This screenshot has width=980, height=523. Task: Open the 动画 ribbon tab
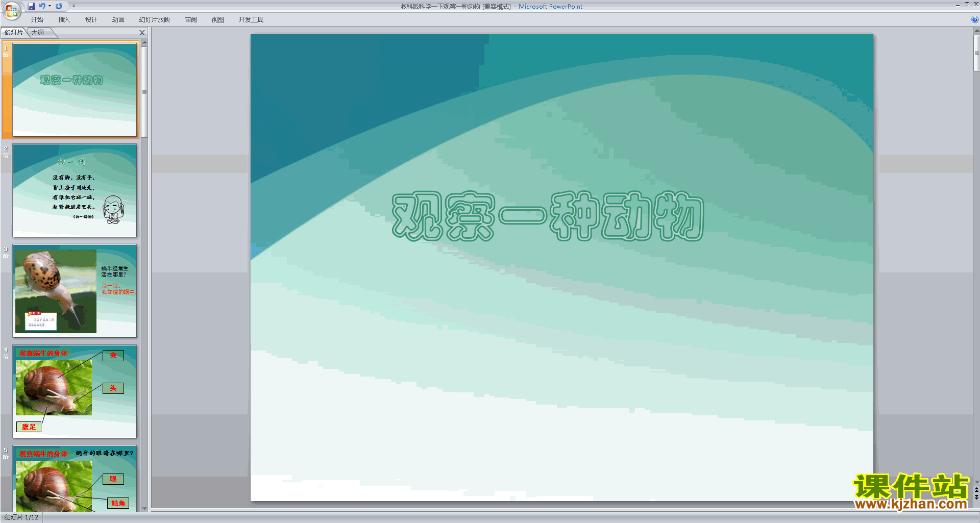118,20
